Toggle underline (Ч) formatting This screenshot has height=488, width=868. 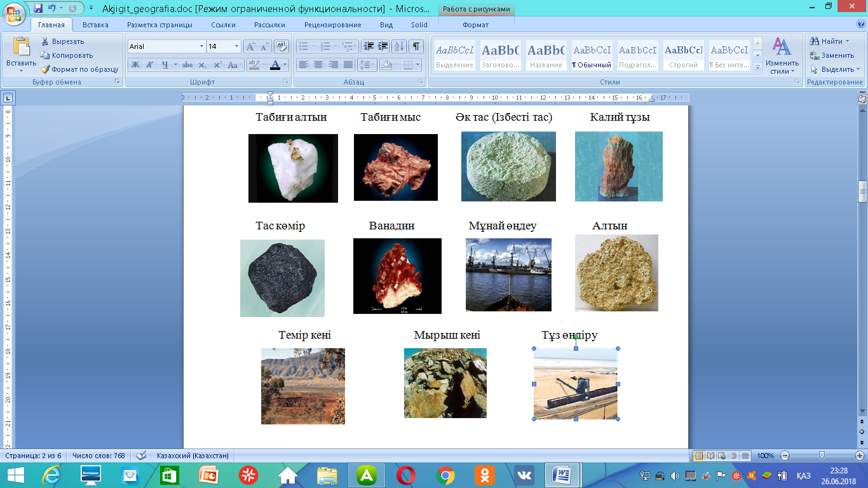[x=165, y=65]
